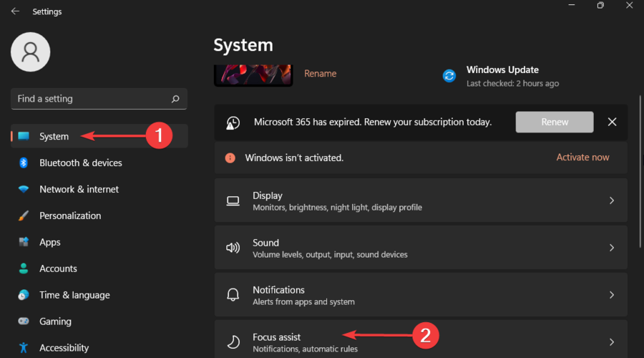Viewport: 644px width, 358px height.
Task: Click the Personalization paintbrush icon
Action: 24,216
